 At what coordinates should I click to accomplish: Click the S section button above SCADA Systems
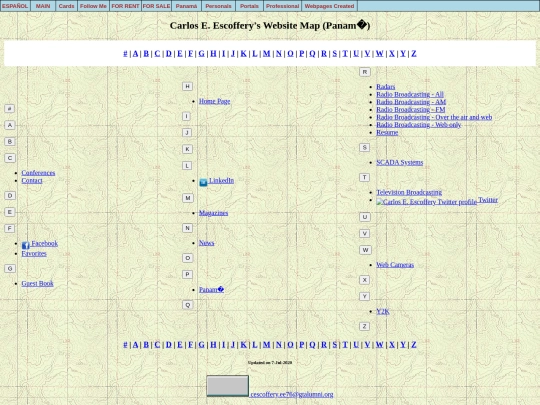(x=364, y=147)
